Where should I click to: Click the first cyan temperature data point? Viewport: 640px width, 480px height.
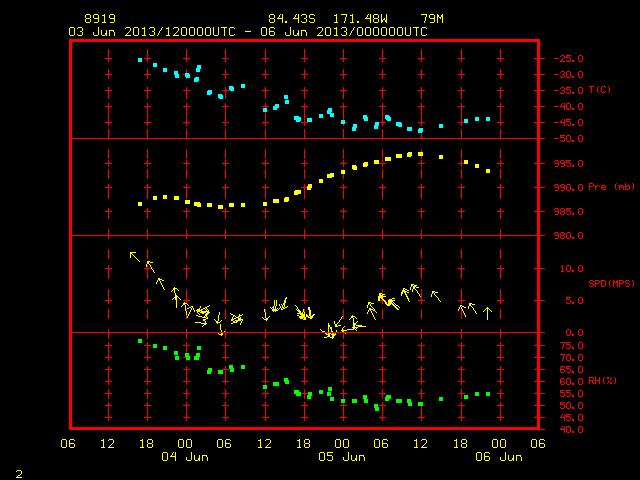pos(140,60)
